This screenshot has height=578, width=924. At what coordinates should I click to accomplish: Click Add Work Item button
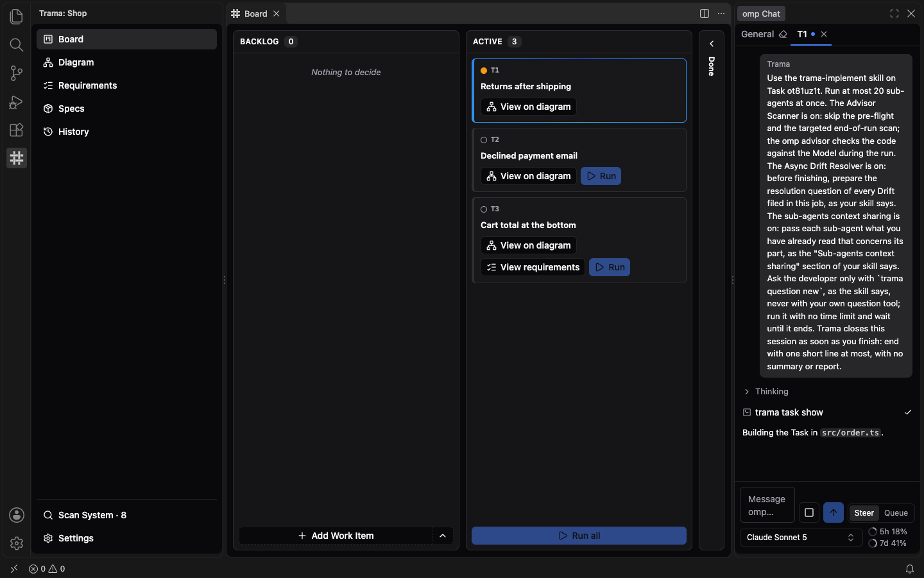(x=336, y=536)
